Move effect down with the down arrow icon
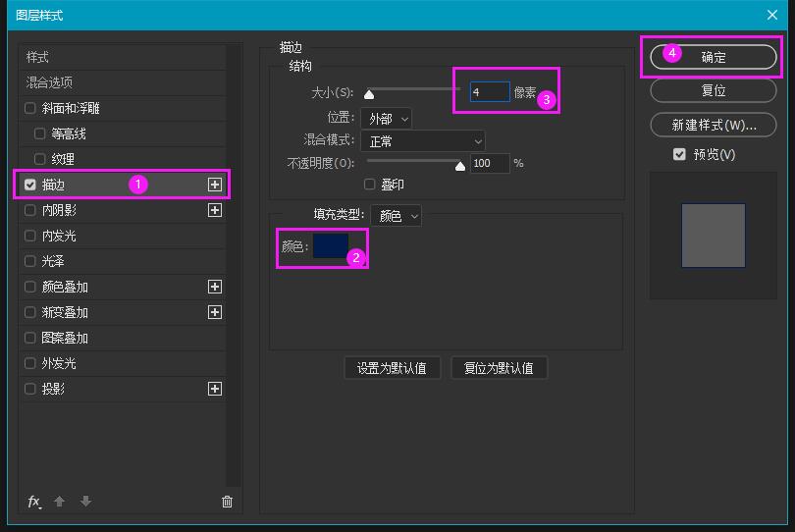 [85, 502]
